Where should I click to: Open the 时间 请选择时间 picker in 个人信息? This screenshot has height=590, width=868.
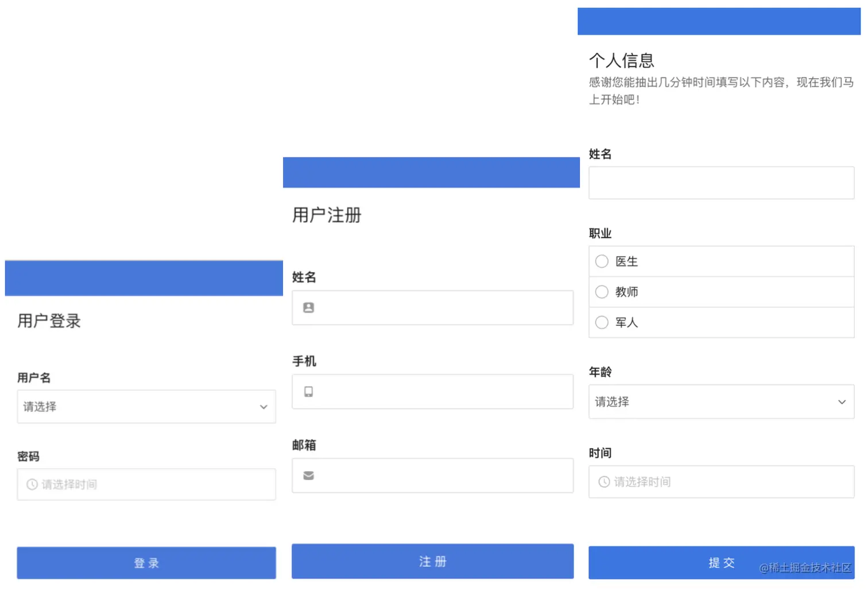(x=722, y=481)
